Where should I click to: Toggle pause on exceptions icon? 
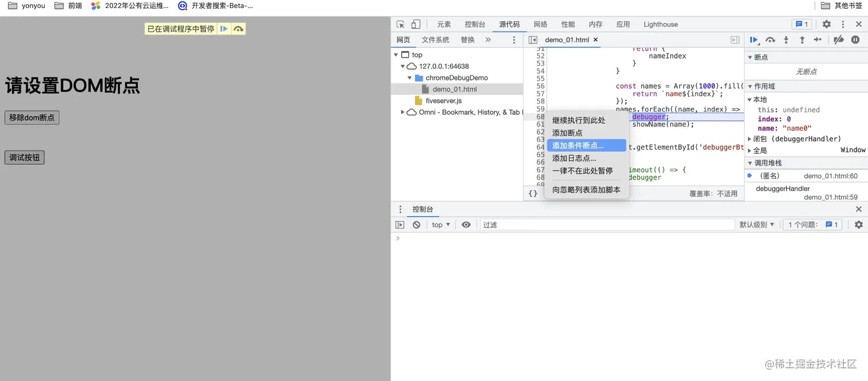(855, 40)
